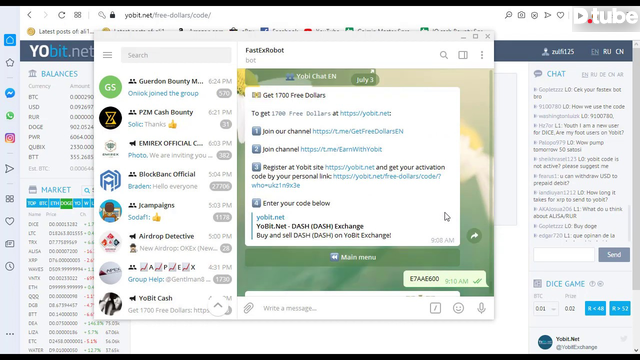Screen dimensions: 640x360
Task: Select the DOGE market tab
Action: click(66, 203)
